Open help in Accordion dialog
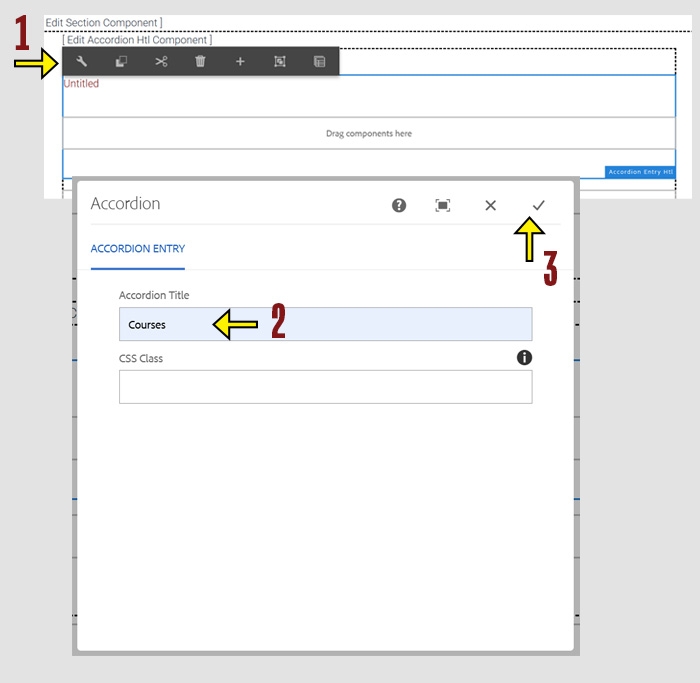 pyautogui.click(x=399, y=205)
